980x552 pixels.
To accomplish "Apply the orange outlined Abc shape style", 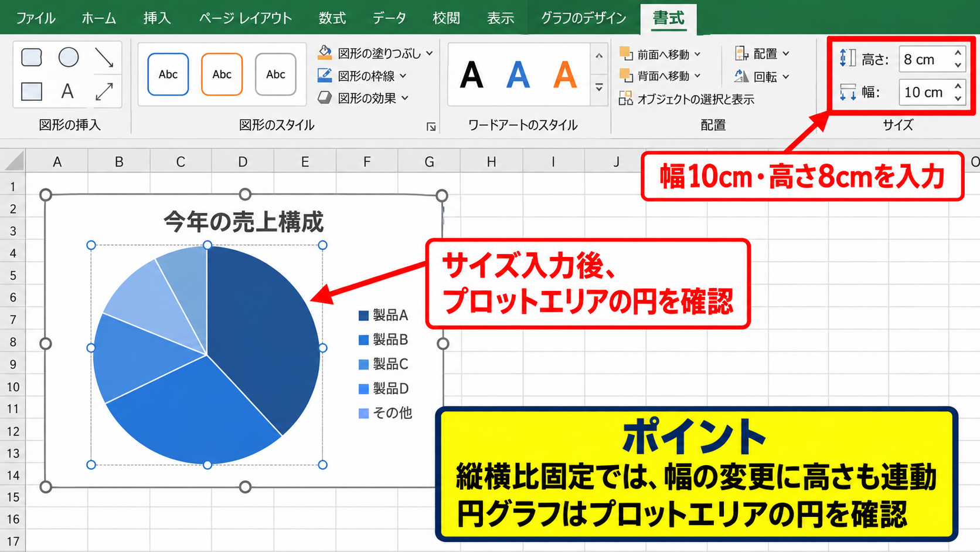I will point(222,74).
